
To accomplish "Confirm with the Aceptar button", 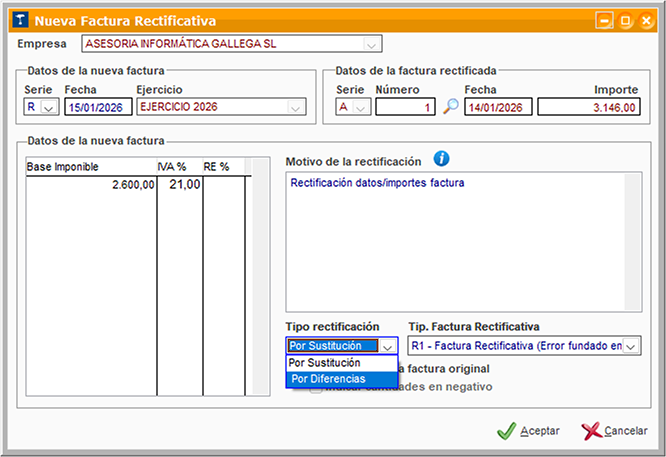I will [x=528, y=431].
